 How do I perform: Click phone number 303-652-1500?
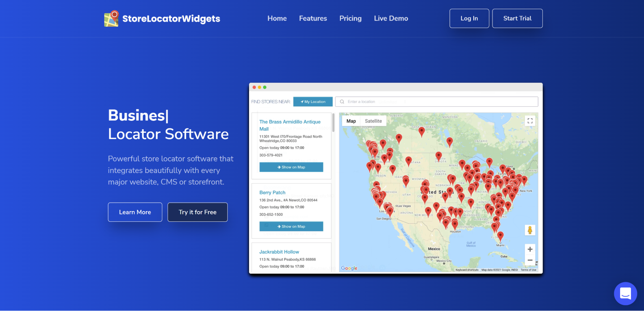(x=271, y=214)
